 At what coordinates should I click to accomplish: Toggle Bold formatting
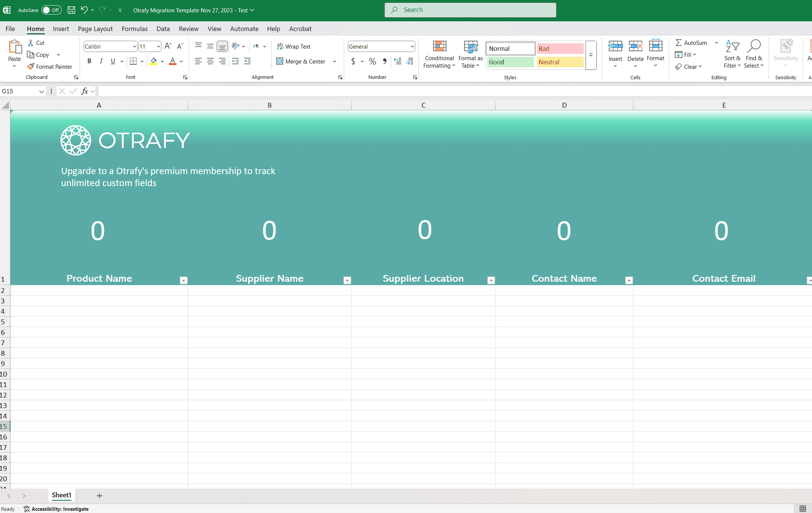(x=89, y=61)
